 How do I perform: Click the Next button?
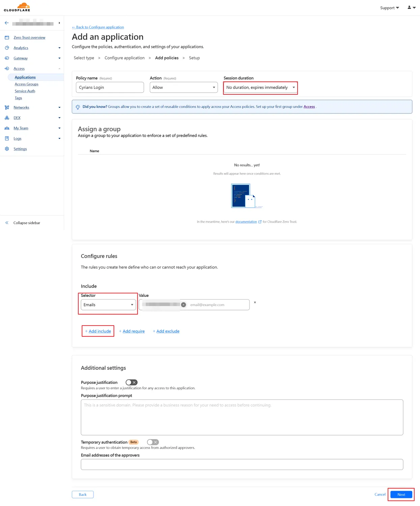(401, 495)
